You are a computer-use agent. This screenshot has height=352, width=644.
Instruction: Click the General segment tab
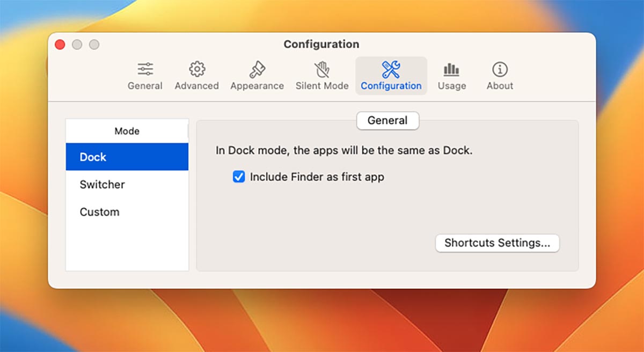[387, 121]
